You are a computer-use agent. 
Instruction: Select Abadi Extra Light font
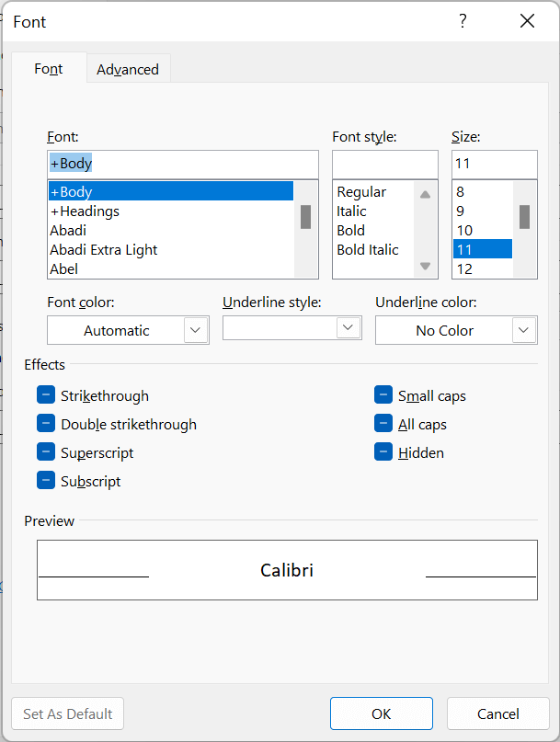coord(104,249)
